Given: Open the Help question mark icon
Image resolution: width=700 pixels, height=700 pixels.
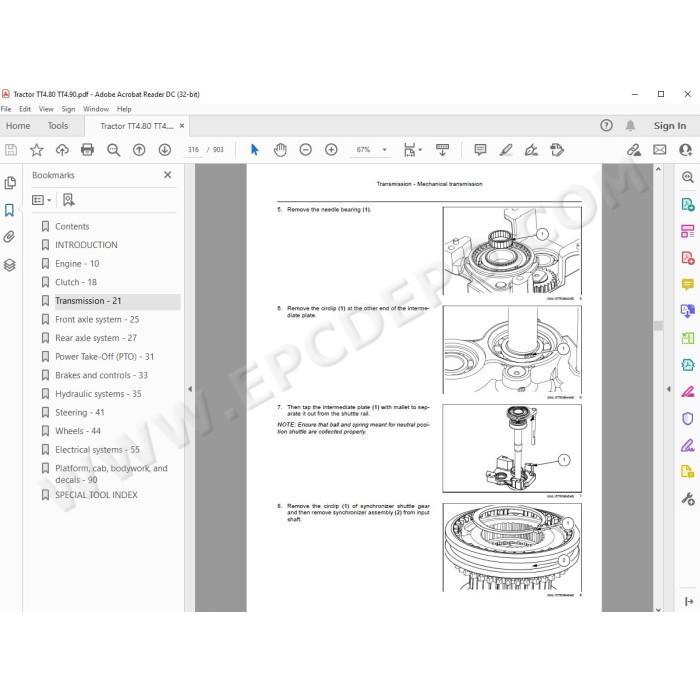Looking at the screenshot, I should (606, 125).
